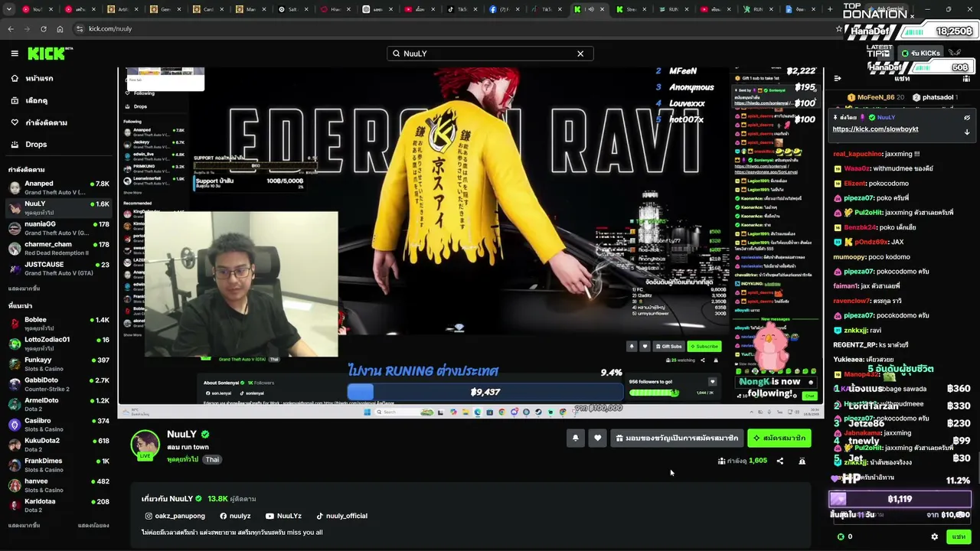The height and width of the screenshot is (551, 980).
Task: Select the Thai language tag
Action: (212, 460)
